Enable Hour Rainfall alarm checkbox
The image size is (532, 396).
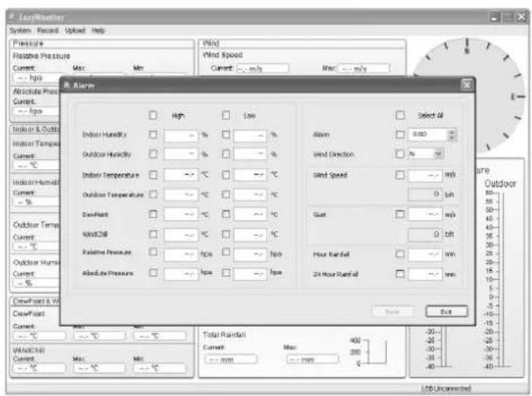click(400, 254)
